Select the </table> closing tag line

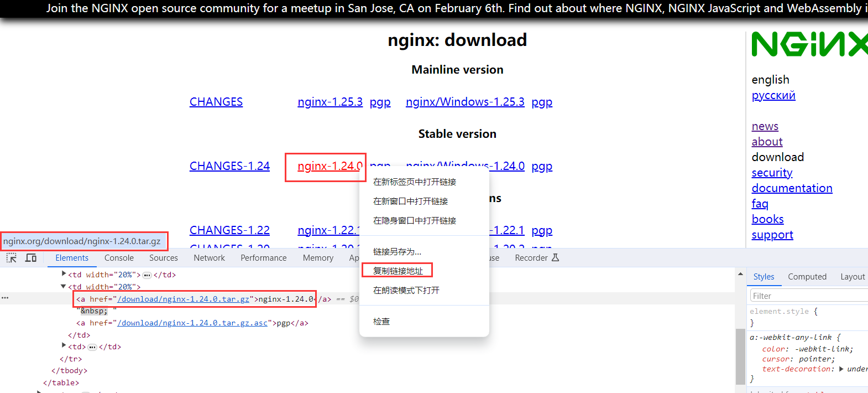61,382
